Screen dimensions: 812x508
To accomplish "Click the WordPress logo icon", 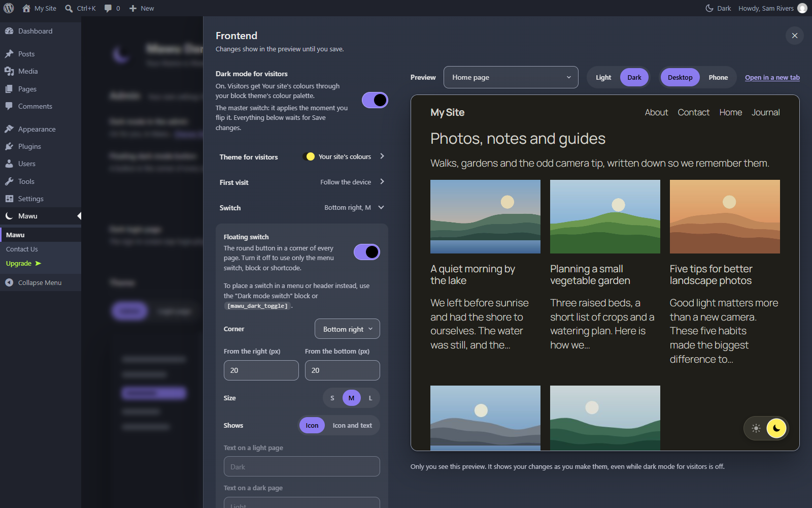I will [9, 8].
